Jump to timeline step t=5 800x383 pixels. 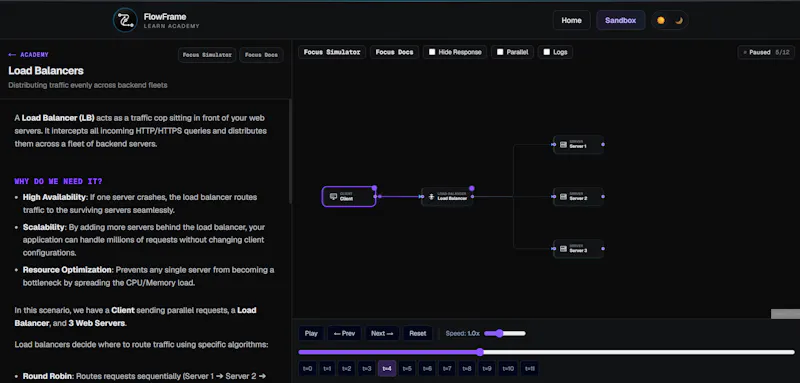pyautogui.click(x=407, y=368)
